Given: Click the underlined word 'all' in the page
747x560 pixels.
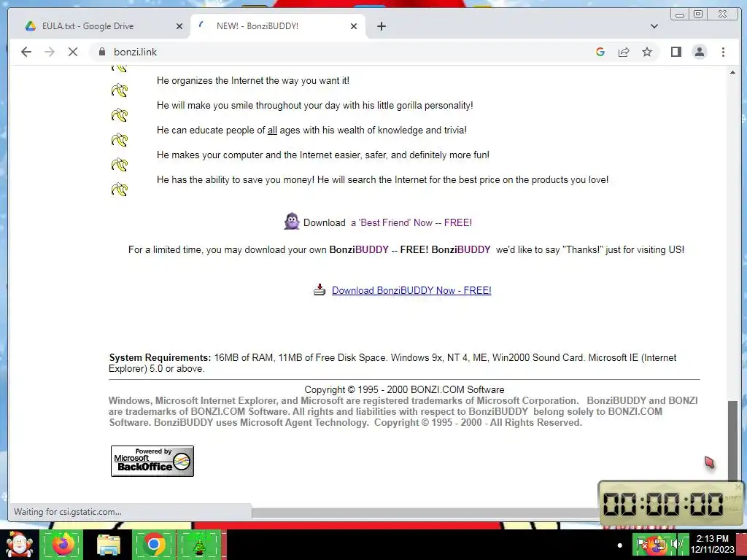Looking at the screenshot, I should [x=272, y=130].
